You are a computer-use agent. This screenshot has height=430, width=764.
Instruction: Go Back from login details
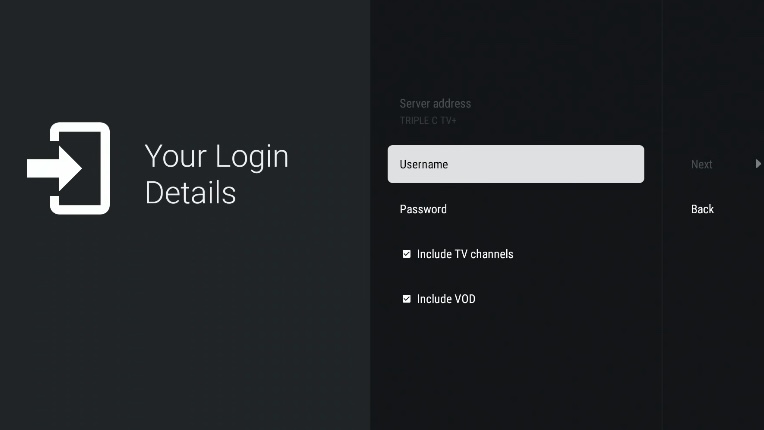(702, 209)
